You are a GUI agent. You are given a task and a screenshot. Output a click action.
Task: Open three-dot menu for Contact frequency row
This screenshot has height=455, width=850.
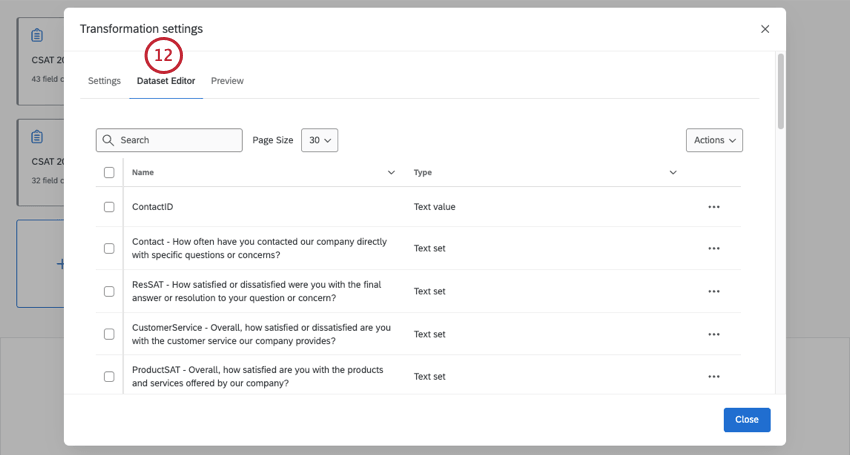tap(713, 248)
